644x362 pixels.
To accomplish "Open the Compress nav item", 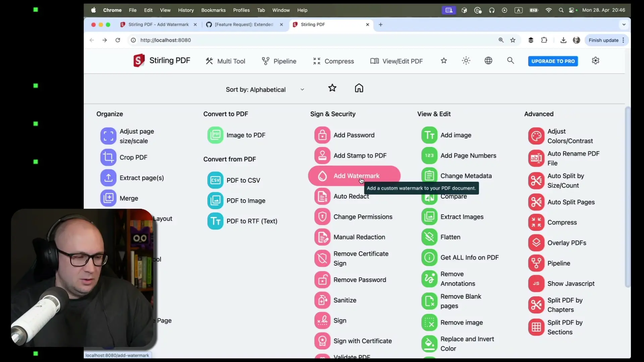I will [333, 61].
